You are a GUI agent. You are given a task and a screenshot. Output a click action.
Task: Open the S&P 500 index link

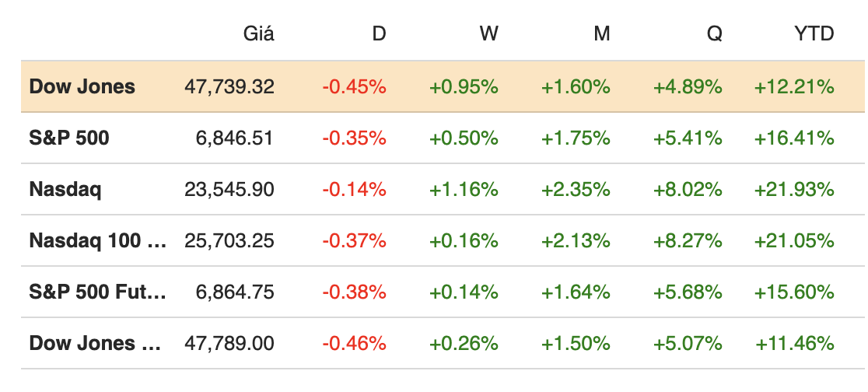(x=69, y=138)
